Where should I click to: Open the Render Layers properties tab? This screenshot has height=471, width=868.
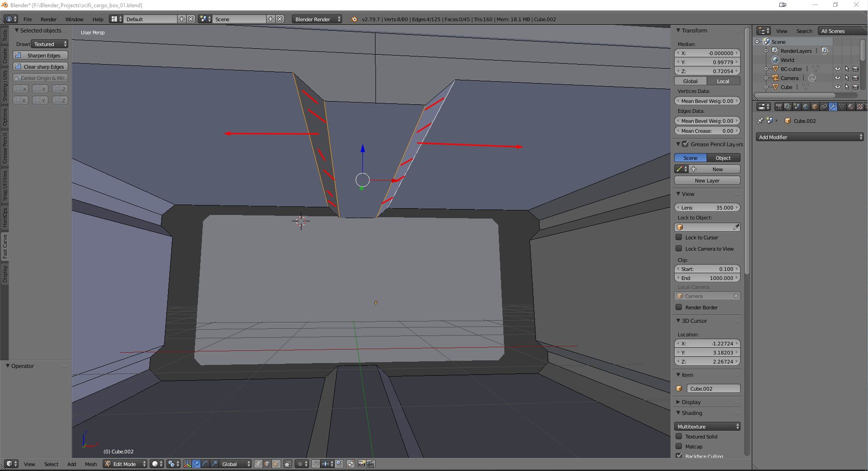click(x=788, y=107)
